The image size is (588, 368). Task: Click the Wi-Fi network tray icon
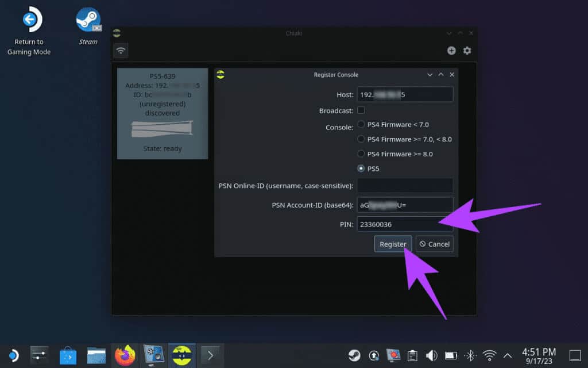[x=489, y=355]
